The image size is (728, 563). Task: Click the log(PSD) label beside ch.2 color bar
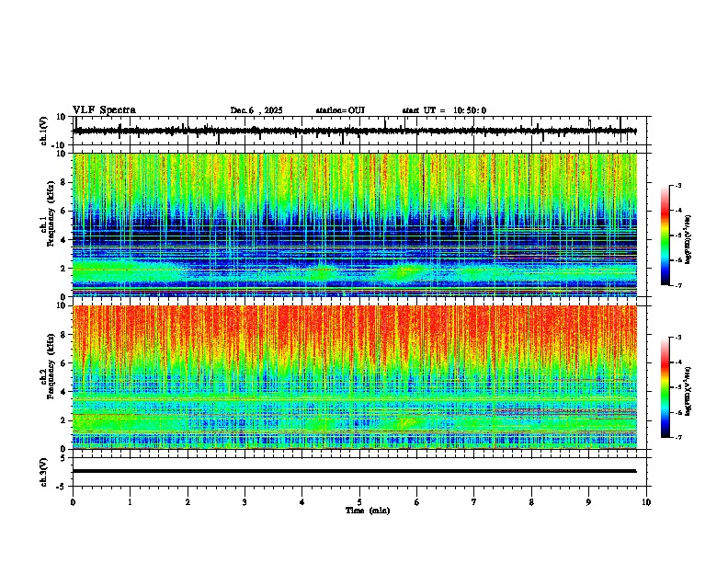(688, 392)
